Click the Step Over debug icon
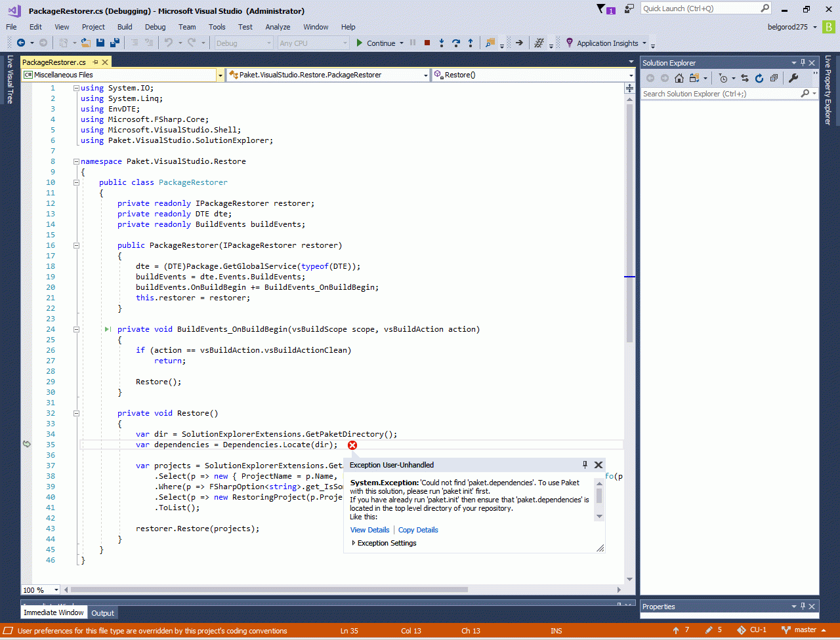This screenshot has height=640, width=840. pos(456,43)
